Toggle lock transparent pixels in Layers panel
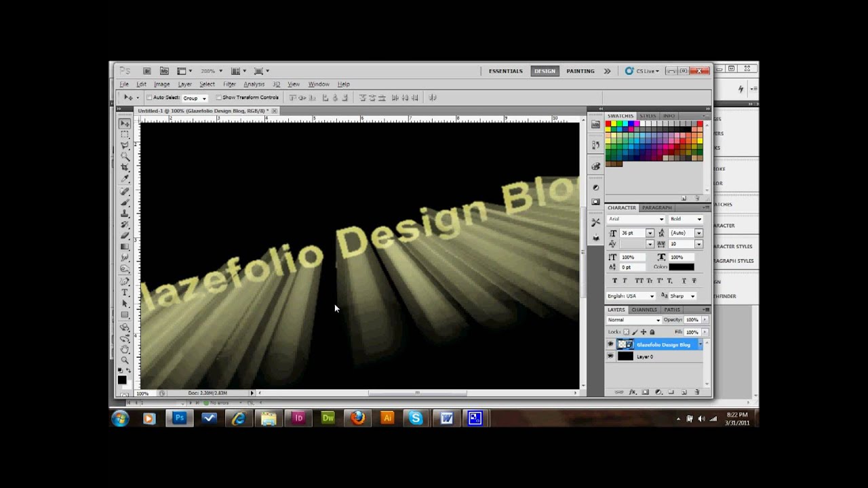Viewport: 868px width, 488px height. [626, 332]
